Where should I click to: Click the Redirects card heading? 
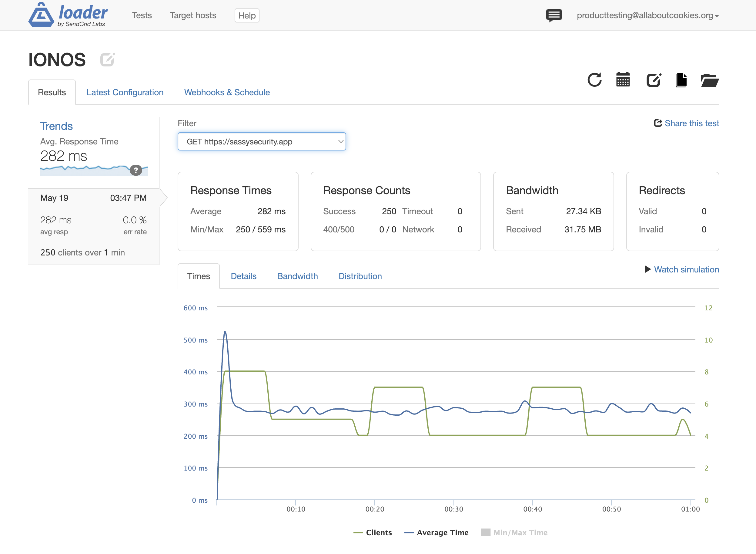click(661, 191)
